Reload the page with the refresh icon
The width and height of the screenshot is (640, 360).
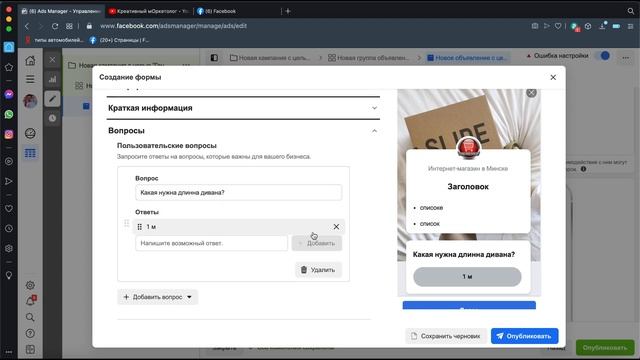pyautogui.click(x=55, y=26)
